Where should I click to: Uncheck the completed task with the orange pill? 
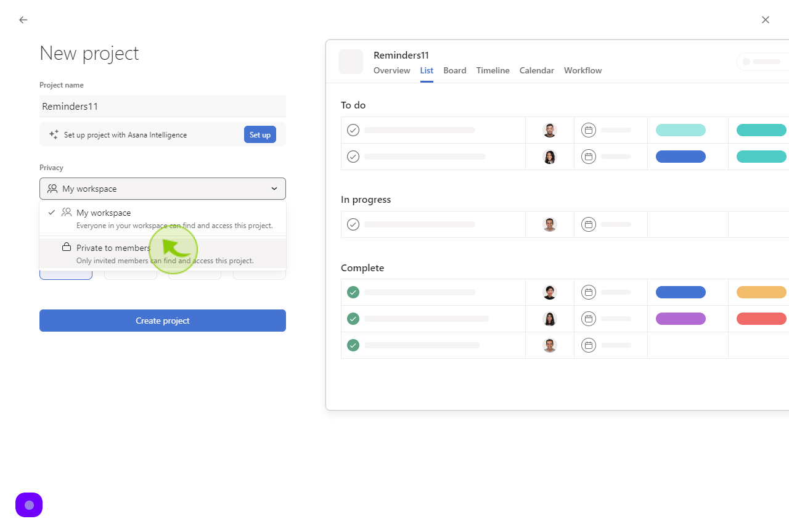(353, 292)
